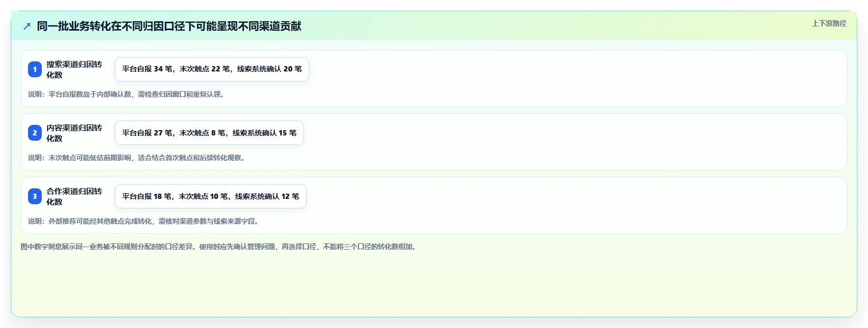Select the 合作渠道归因转化数 label

(74, 196)
